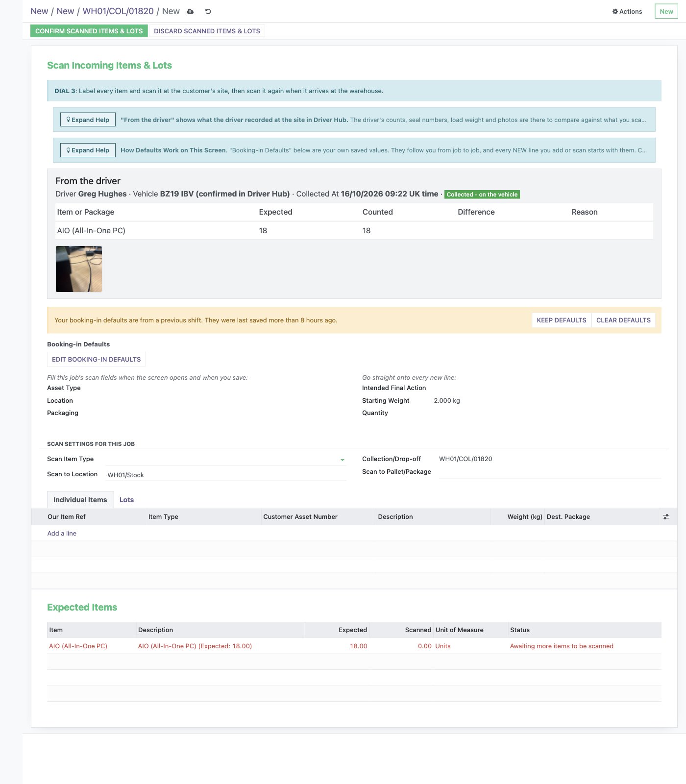Click the Unit of Measure column header

coord(470,630)
